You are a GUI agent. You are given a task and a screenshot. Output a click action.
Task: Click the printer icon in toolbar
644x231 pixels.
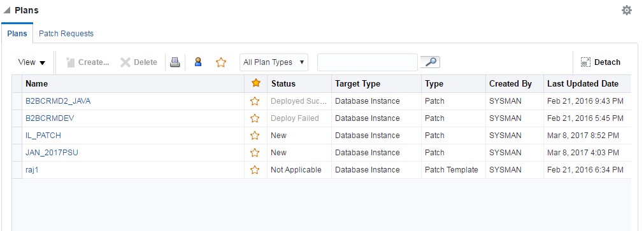coord(175,62)
